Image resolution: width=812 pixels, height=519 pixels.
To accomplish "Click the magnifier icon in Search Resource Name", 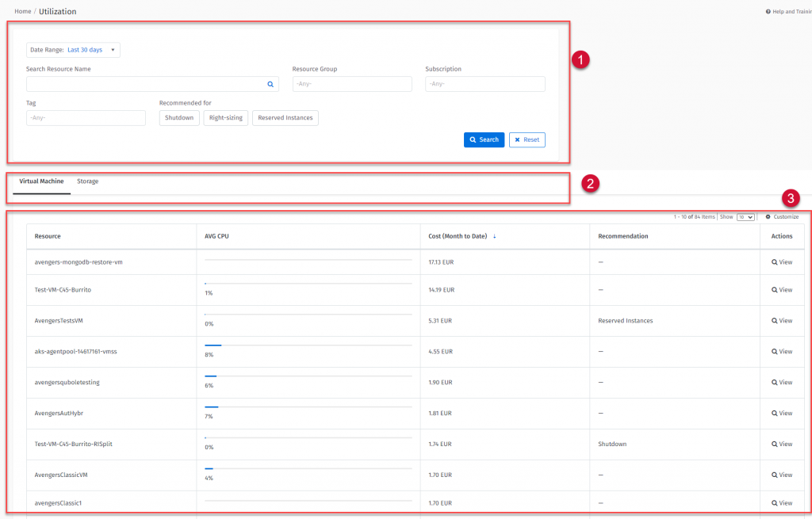I will (x=270, y=84).
